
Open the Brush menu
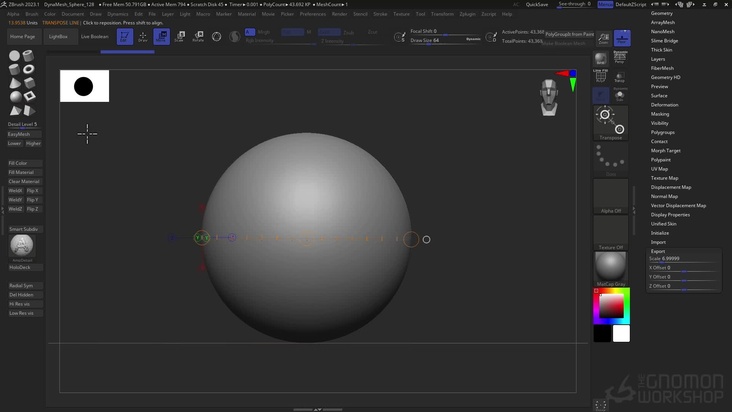(32, 14)
